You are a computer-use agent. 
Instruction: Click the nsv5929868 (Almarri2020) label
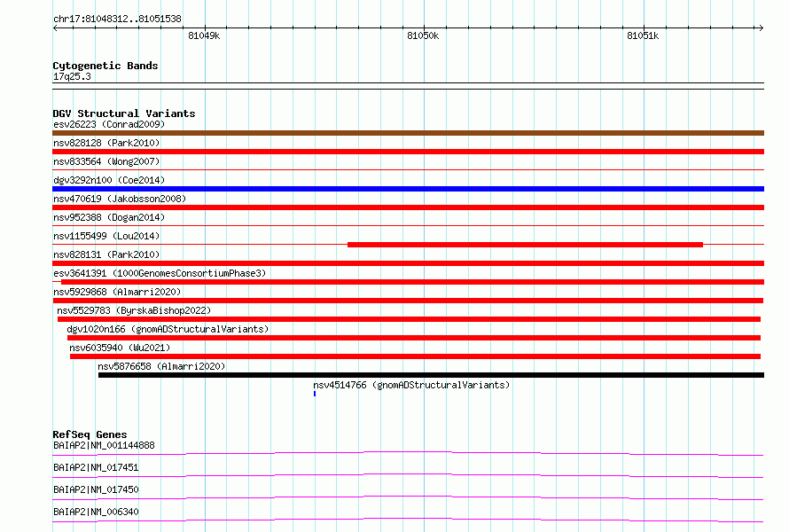(x=117, y=292)
